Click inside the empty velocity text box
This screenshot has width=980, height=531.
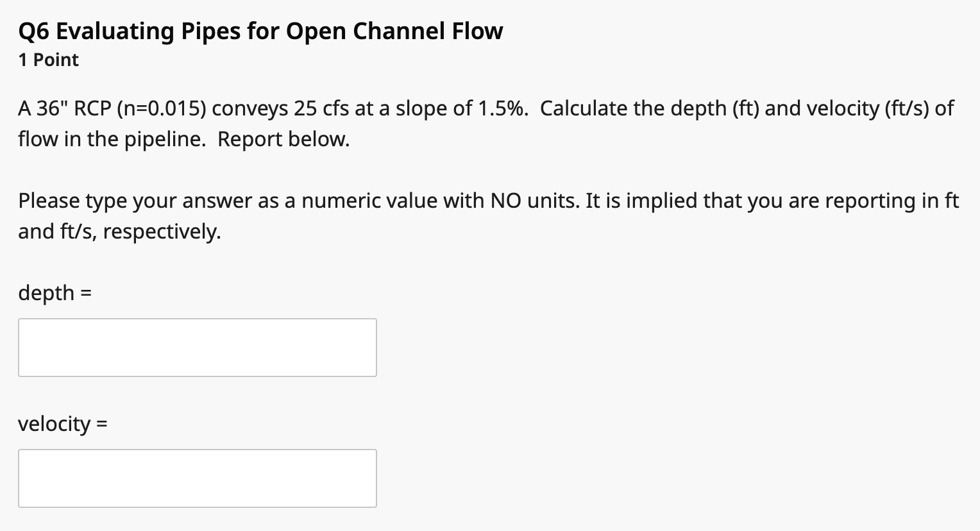(x=196, y=478)
